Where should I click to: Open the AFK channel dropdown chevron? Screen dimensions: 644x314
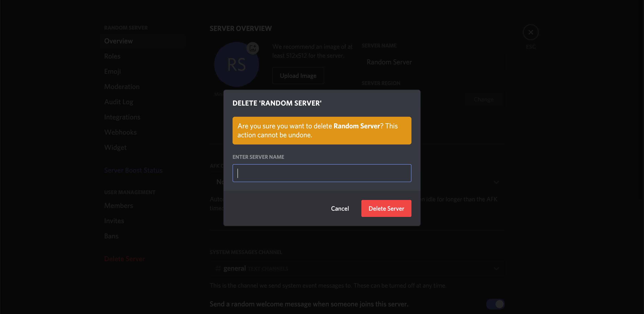pyautogui.click(x=496, y=182)
